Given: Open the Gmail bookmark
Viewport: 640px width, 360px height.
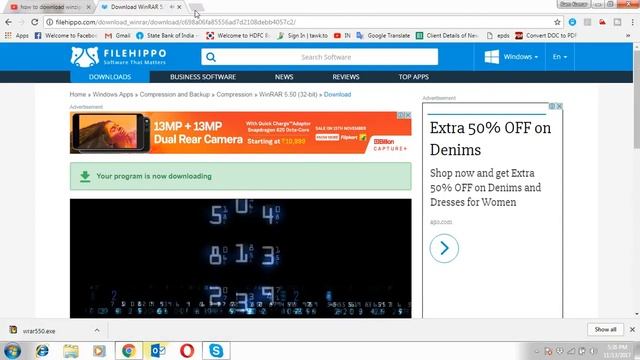Looking at the screenshot, I should [118, 36].
